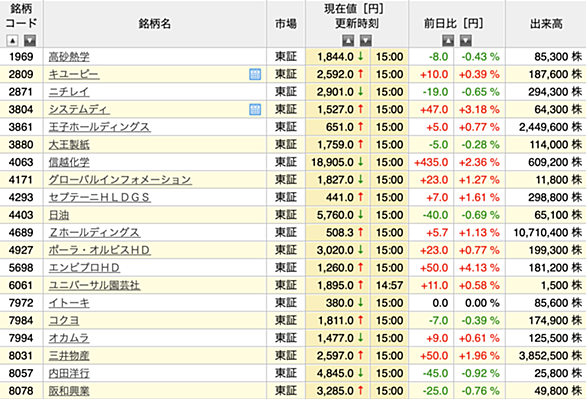Open calendar icon in キユーピー row

coord(255,74)
